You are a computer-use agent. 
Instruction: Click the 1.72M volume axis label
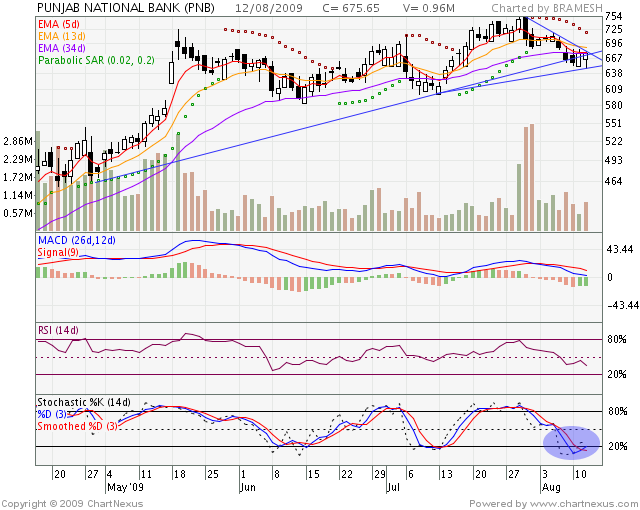point(18,177)
